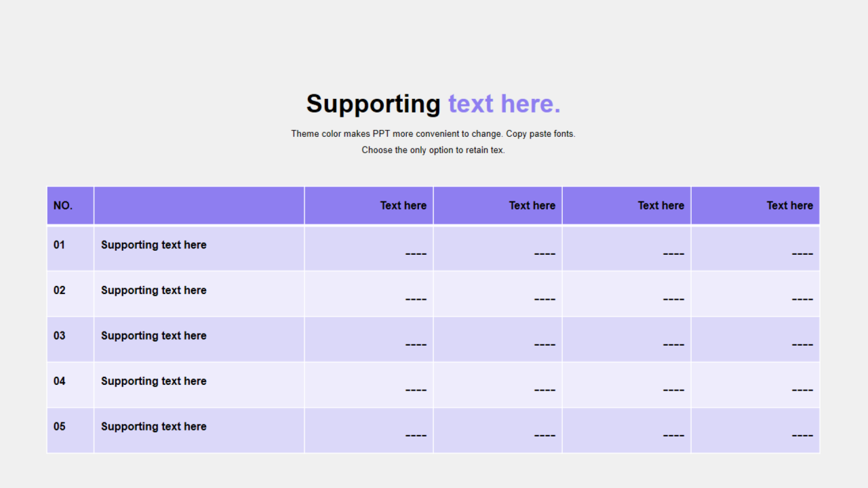Select the subtitle paragraph about theme color

[x=433, y=142]
